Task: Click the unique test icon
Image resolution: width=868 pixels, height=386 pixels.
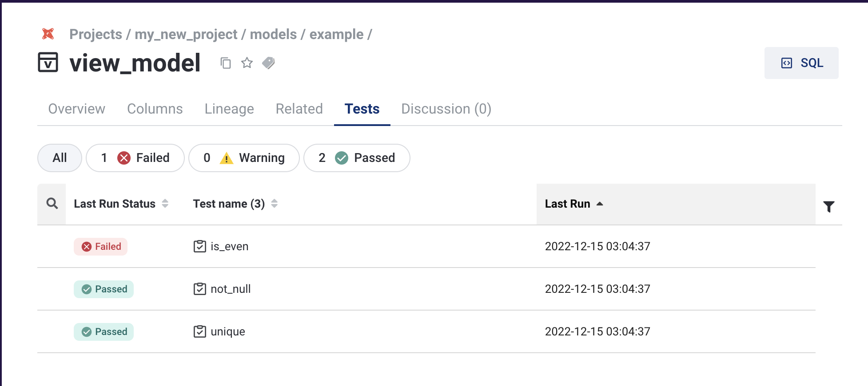Action: 200,331
